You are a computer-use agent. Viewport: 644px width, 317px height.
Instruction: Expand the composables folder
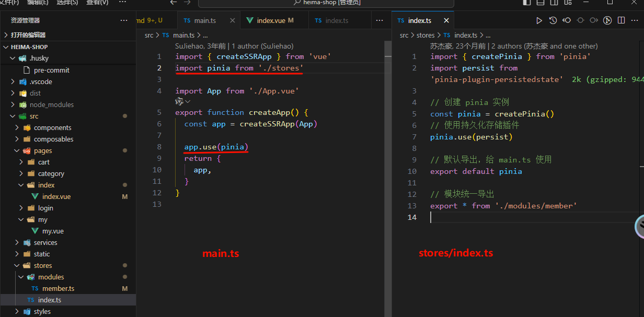[68, 139]
